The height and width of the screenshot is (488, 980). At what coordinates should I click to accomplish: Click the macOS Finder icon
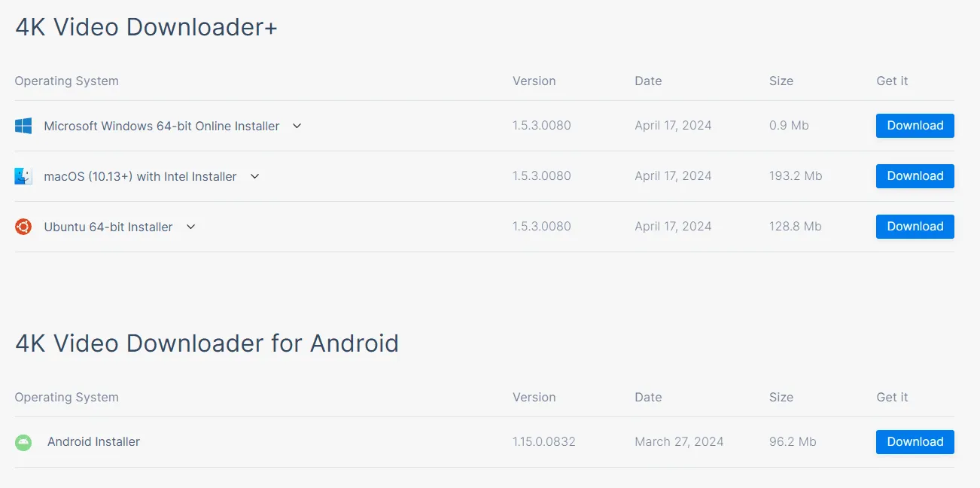click(x=23, y=176)
